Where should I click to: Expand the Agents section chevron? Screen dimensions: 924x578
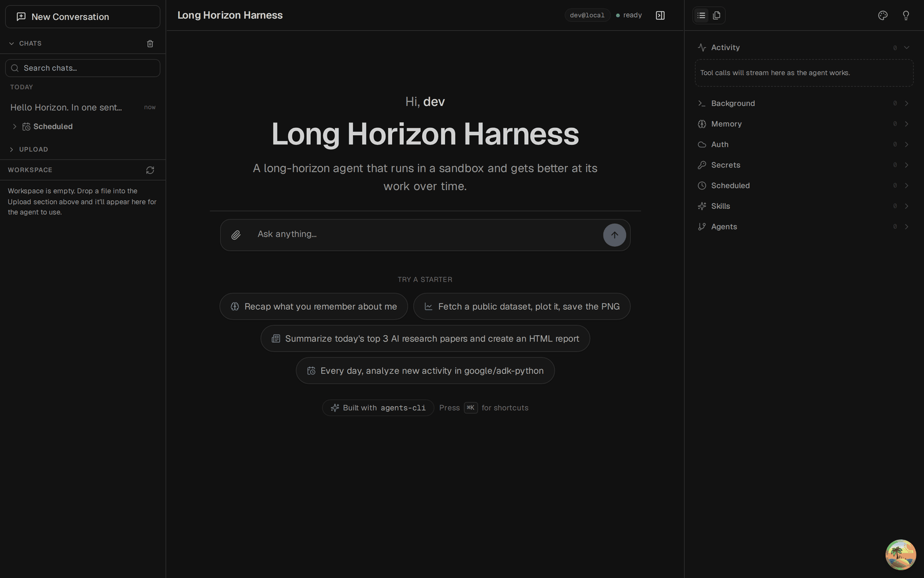[x=907, y=227]
